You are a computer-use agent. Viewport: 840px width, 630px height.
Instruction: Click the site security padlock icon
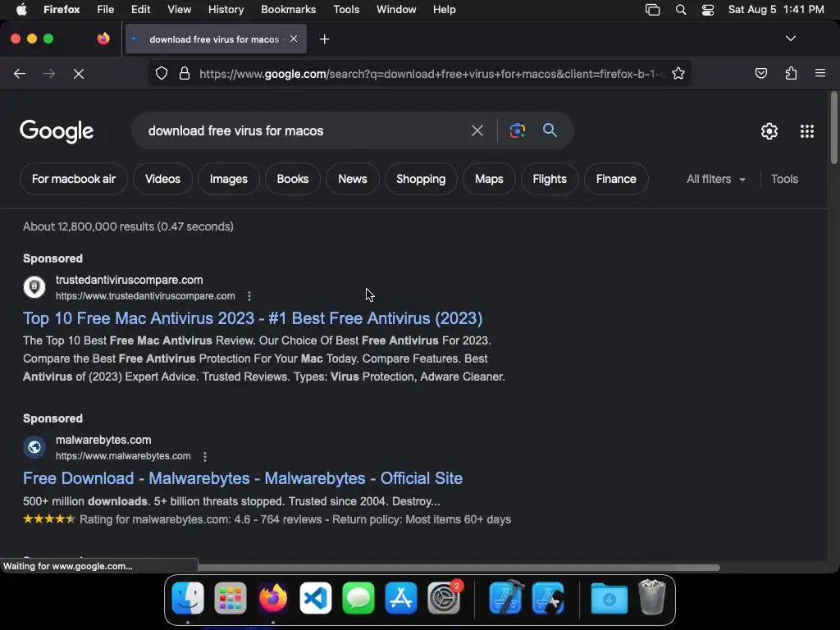coord(185,73)
